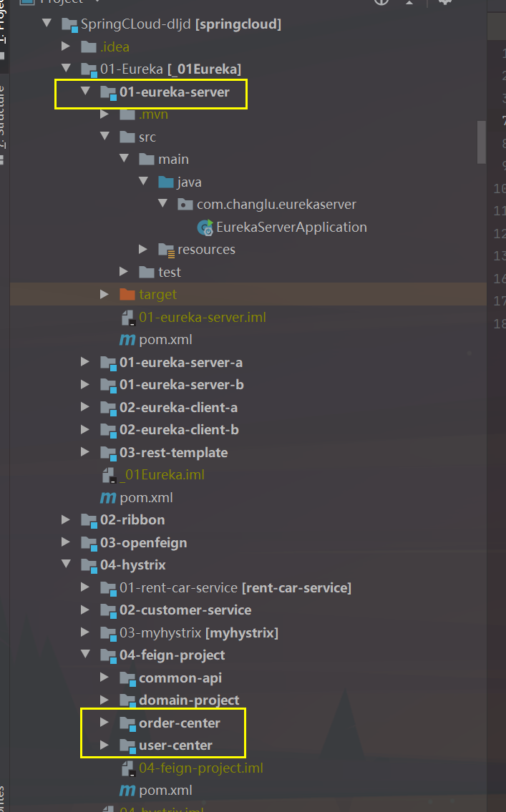The height and width of the screenshot is (812, 506).
Task: Select 01-rent-car-service module row
Action: click(x=235, y=588)
